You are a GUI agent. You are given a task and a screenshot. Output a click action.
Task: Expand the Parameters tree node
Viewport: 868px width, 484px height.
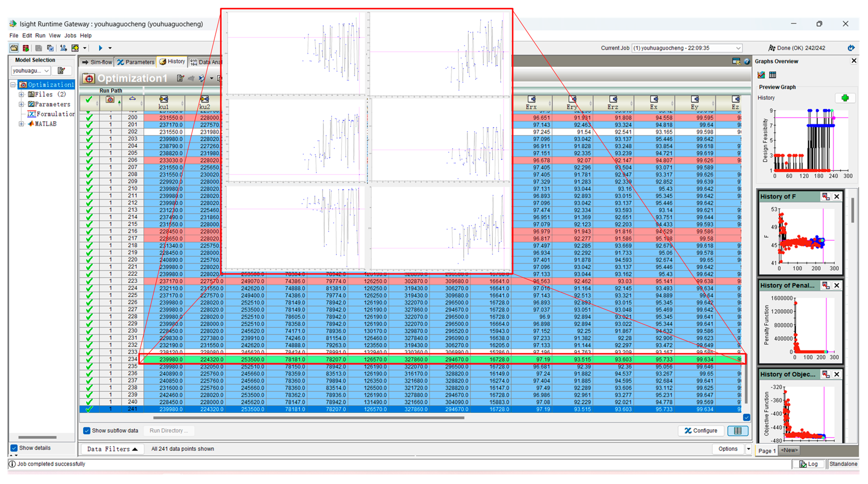(21, 104)
